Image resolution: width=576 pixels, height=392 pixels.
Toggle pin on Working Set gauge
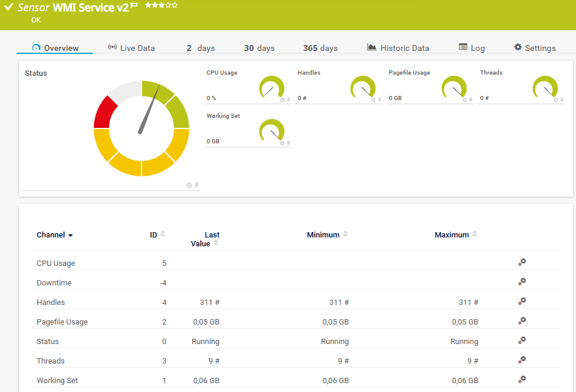(x=288, y=143)
